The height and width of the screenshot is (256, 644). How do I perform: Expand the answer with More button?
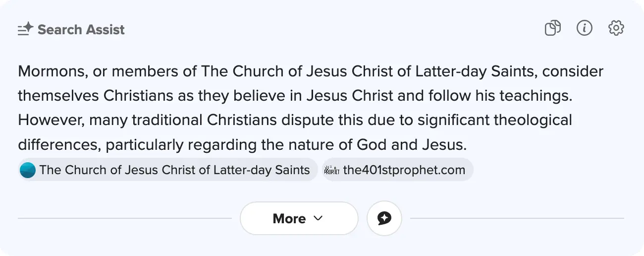[x=299, y=218]
